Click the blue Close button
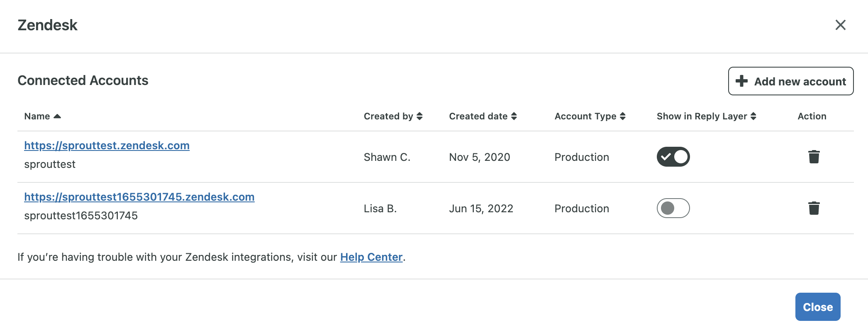Screen dimensions: 868x330 click(x=817, y=307)
